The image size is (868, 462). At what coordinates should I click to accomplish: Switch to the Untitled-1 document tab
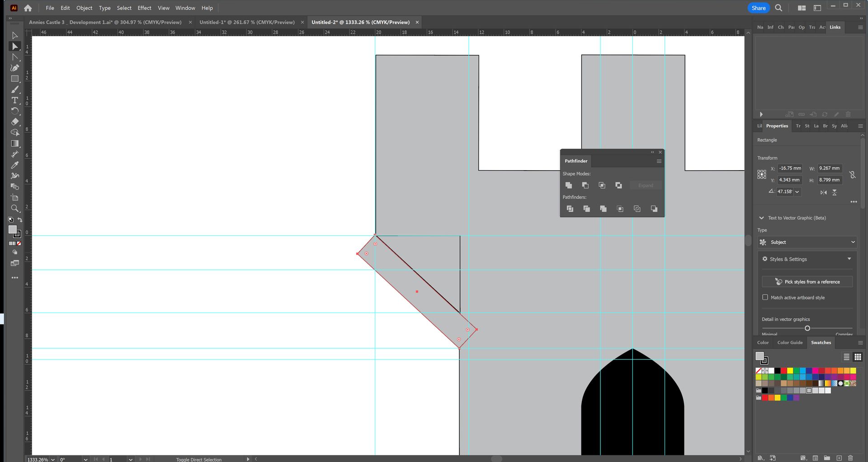(x=247, y=22)
